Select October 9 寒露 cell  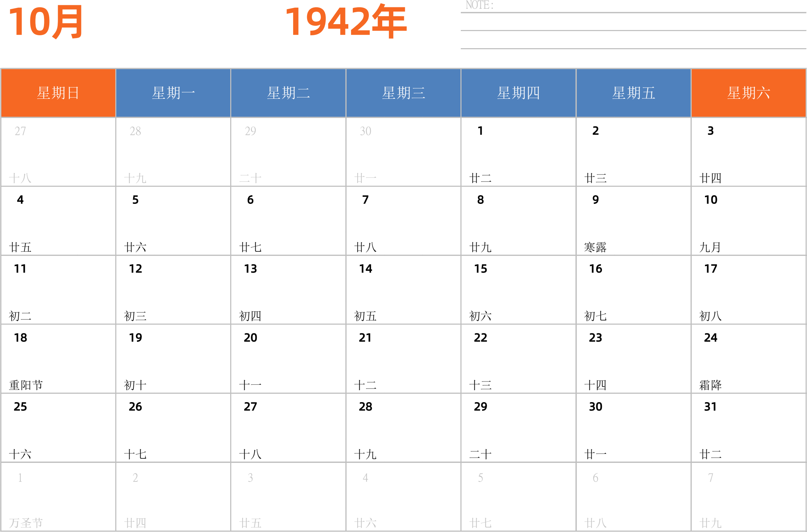[633, 221]
